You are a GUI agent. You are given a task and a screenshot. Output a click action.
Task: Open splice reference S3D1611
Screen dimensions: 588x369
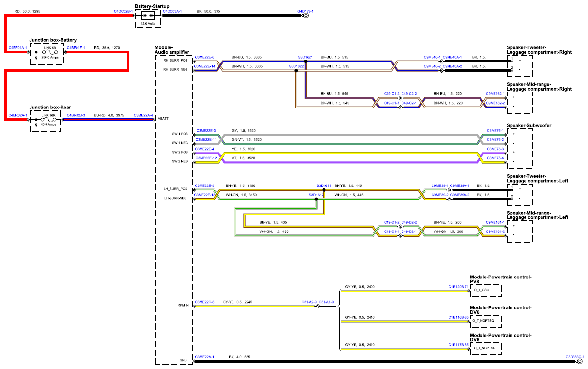pos(324,185)
